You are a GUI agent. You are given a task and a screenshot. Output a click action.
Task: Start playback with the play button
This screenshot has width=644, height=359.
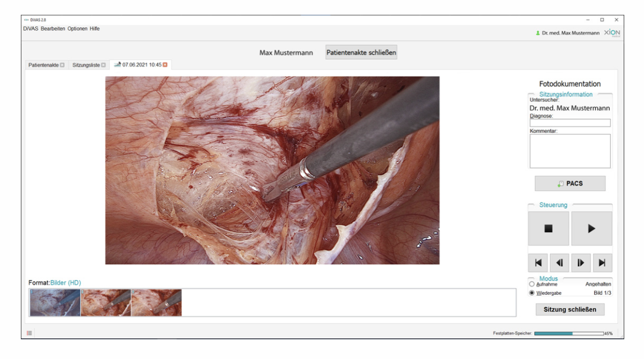click(591, 229)
